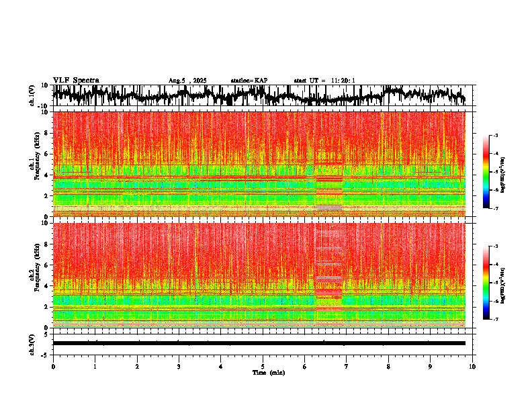Click the banded interference patch in ch.2 spectrogram
The width and height of the screenshot is (532, 411).
click(x=328, y=271)
